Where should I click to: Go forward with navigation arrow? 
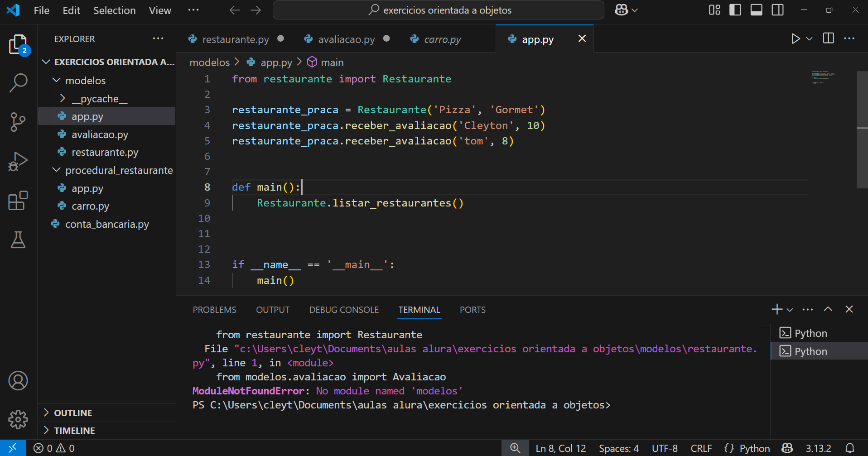pyautogui.click(x=256, y=10)
